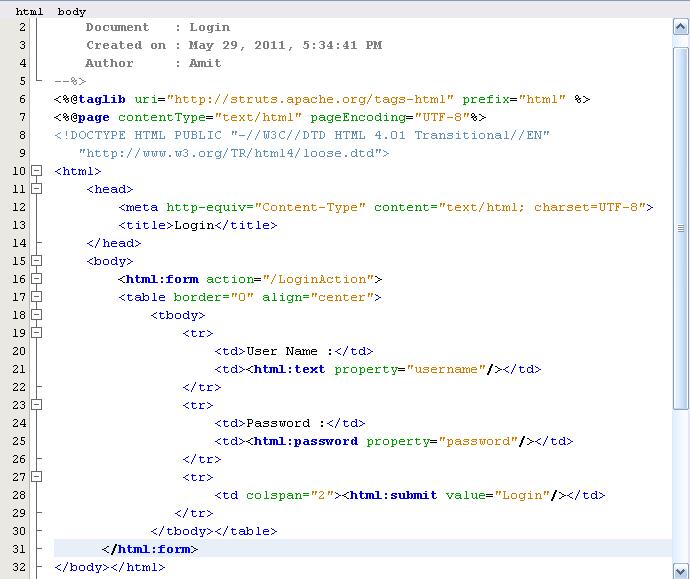Click the closing </head> tag

[x=114, y=243]
